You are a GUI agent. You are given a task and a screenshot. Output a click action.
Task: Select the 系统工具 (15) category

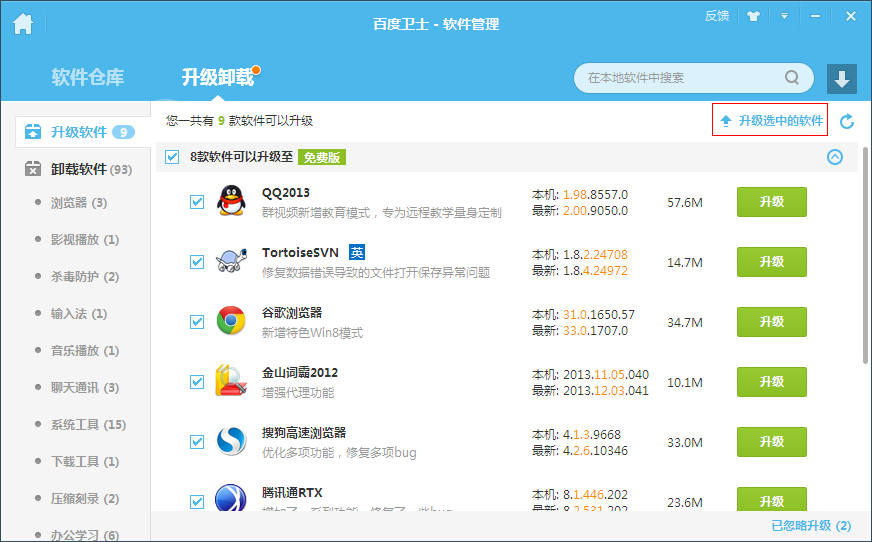pos(88,425)
